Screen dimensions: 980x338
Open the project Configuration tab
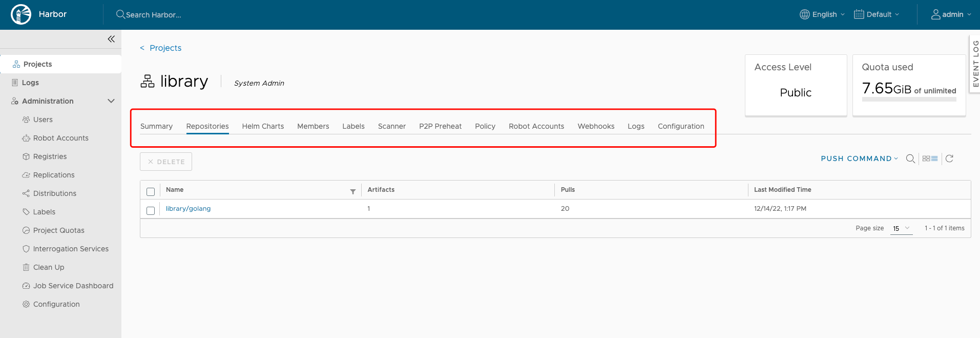click(x=681, y=126)
